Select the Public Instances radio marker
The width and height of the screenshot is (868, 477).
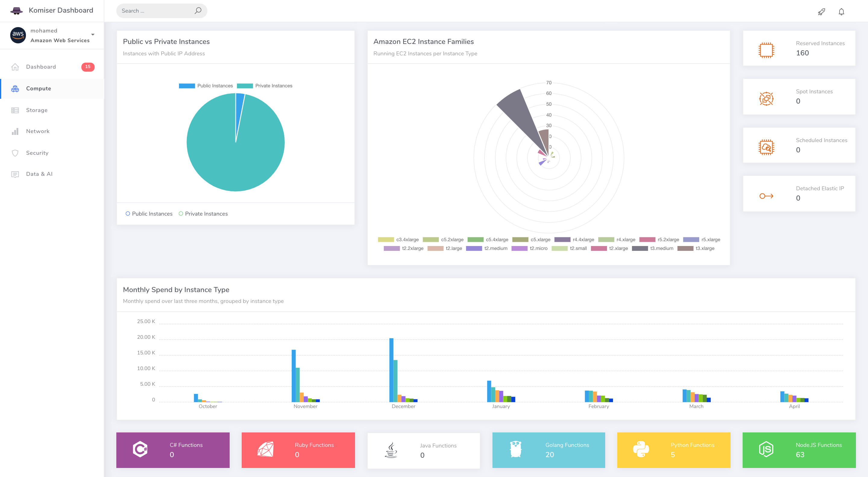128,214
